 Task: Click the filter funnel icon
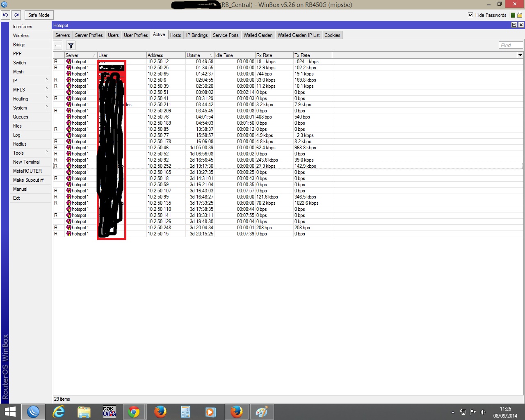click(x=71, y=46)
